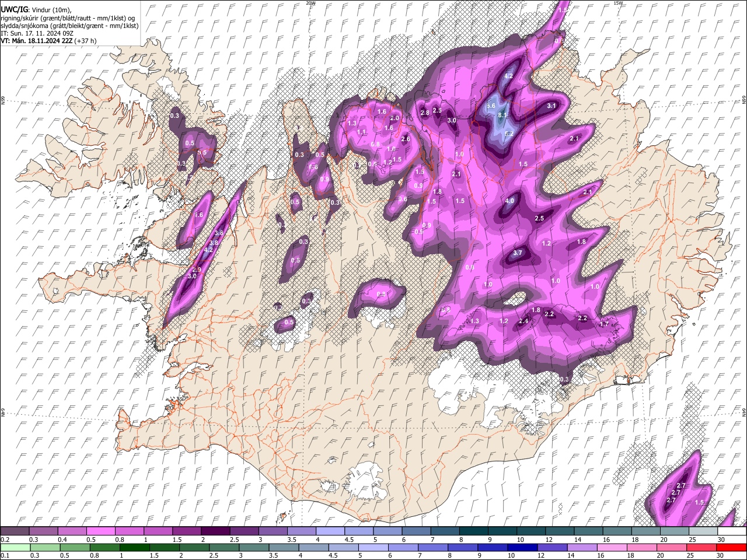The width and height of the screenshot is (747, 560).
Task: Select the dark green lower swatch labeled 1
Action: click(x=135, y=547)
